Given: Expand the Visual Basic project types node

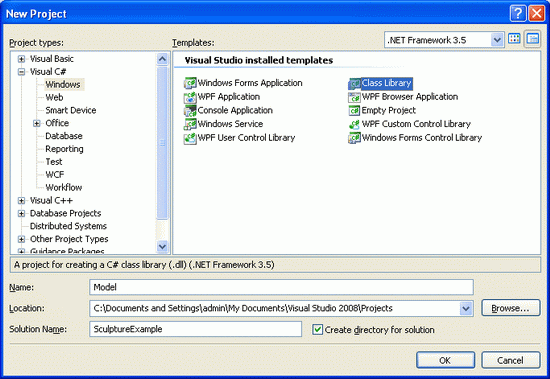Looking at the screenshot, I should 21,59.
